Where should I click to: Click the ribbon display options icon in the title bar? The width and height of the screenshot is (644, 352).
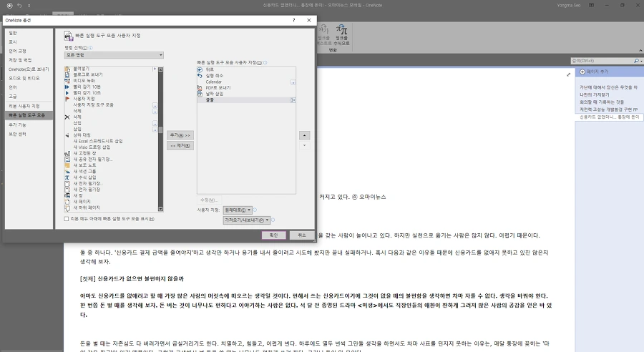point(592,5)
